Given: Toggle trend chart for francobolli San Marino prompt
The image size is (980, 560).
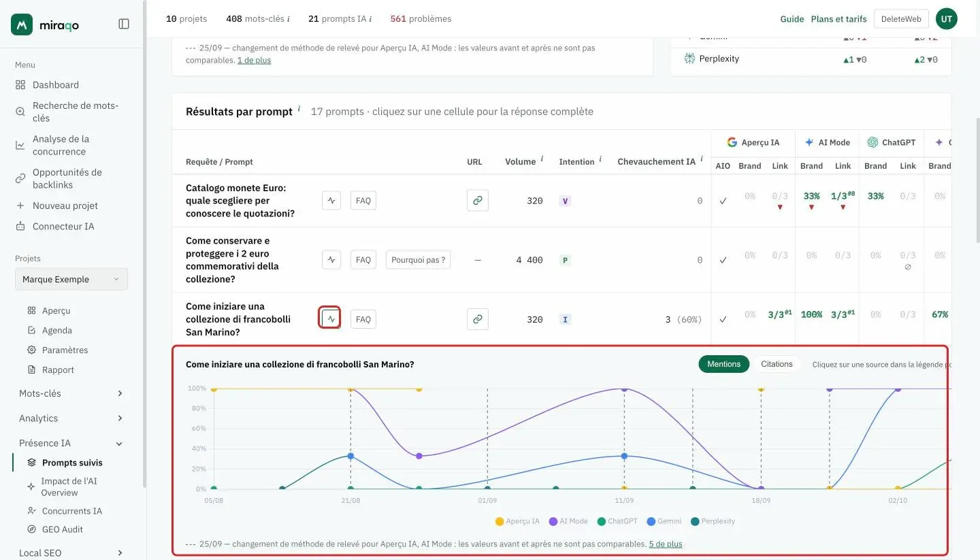Looking at the screenshot, I should [330, 318].
